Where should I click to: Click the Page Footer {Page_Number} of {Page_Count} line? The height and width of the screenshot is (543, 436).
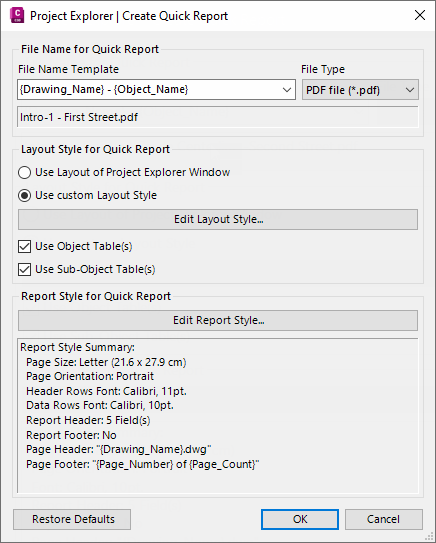click(x=143, y=464)
